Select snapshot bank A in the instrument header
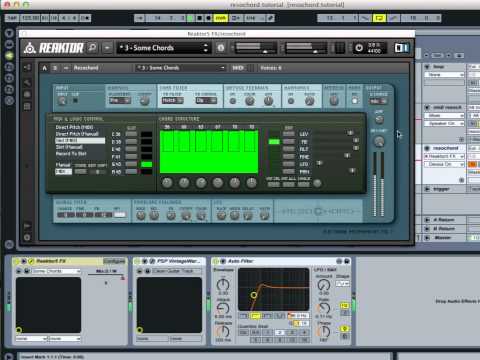 coord(45,68)
